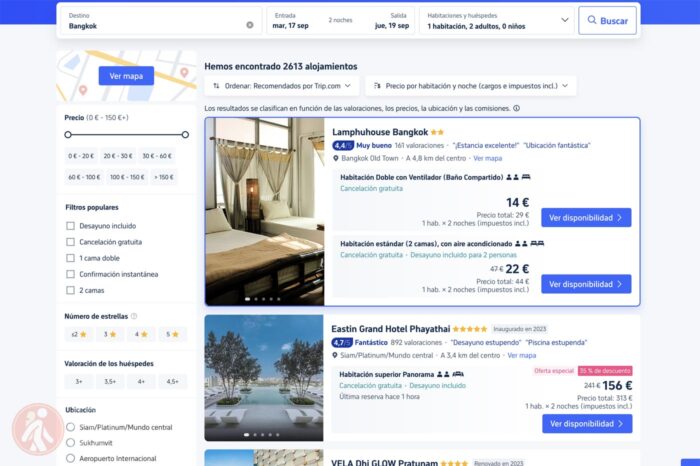Click the five stars next to Eastin Grand Hotel
Image resolution: width=700 pixels, height=466 pixels.
(x=470, y=329)
